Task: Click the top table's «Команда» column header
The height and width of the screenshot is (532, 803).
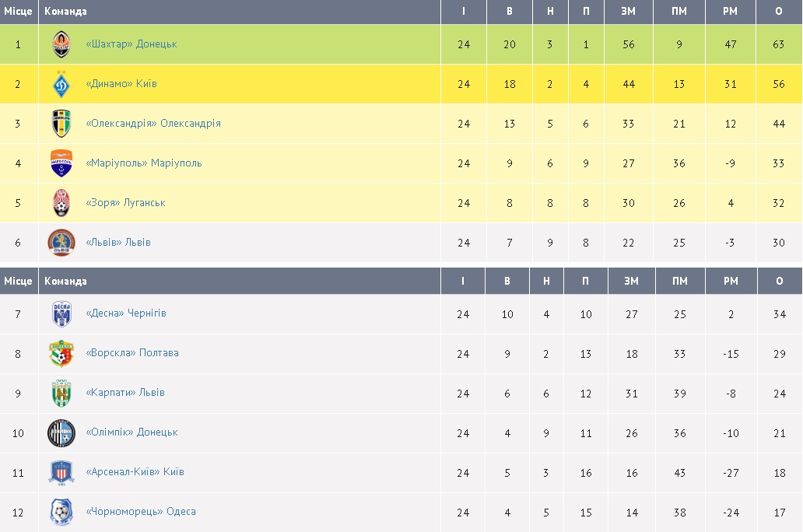Action: tap(66, 12)
